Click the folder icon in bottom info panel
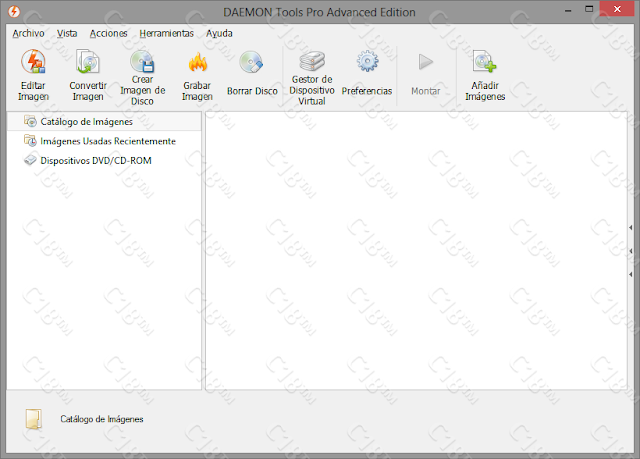640x459 pixels. 33,419
